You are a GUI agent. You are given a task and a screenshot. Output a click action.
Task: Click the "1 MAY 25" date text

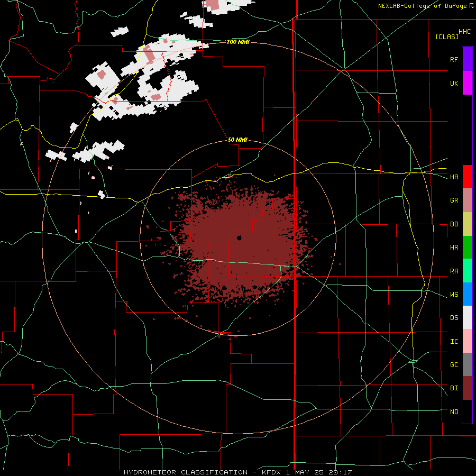pos(305,472)
